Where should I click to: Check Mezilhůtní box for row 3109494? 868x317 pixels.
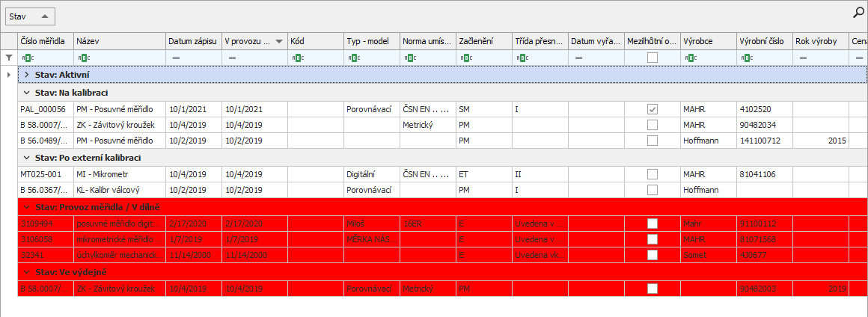click(652, 224)
